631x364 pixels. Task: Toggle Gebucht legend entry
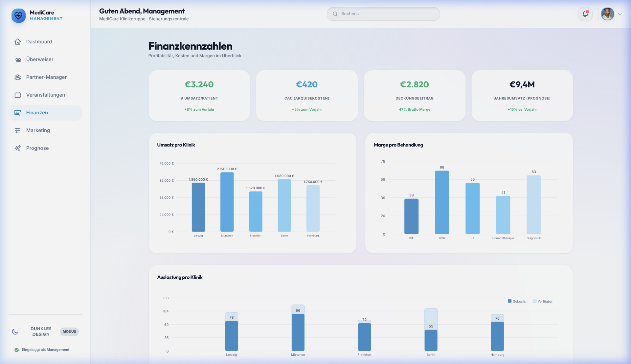click(517, 301)
